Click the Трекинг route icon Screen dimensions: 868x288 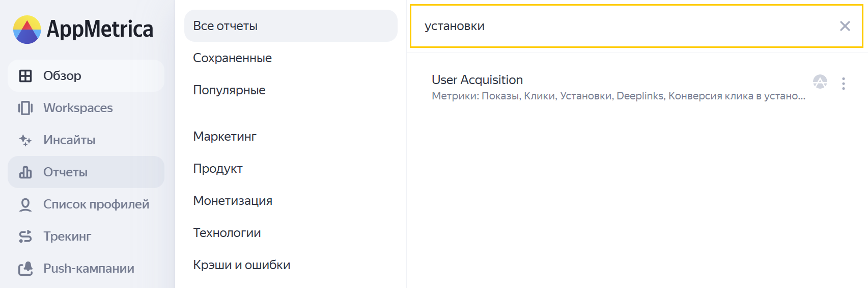coord(25,237)
